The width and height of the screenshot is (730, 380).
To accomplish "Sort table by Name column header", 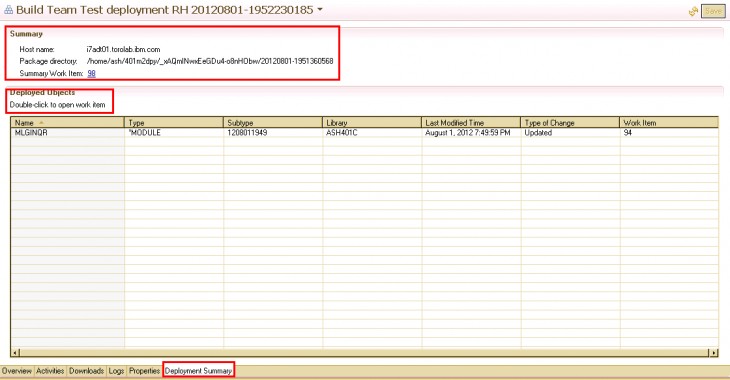I will pos(68,122).
